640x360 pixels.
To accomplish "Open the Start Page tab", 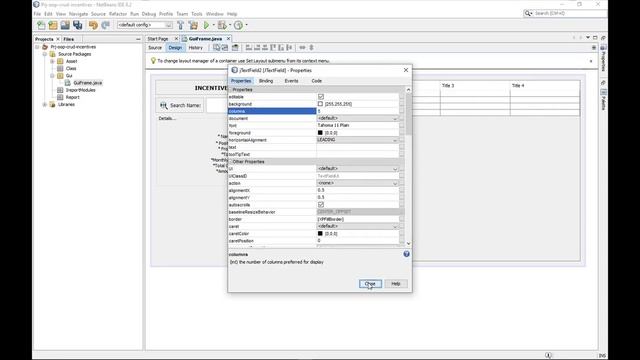I will click(x=158, y=39).
